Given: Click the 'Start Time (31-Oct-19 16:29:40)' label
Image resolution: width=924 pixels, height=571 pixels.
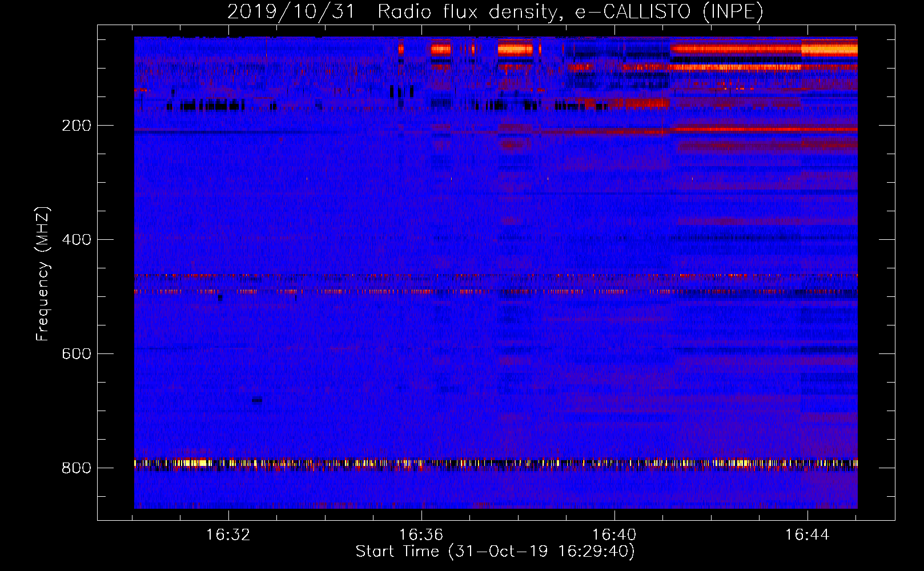Looking at the screenshot, I should [495, 552].
